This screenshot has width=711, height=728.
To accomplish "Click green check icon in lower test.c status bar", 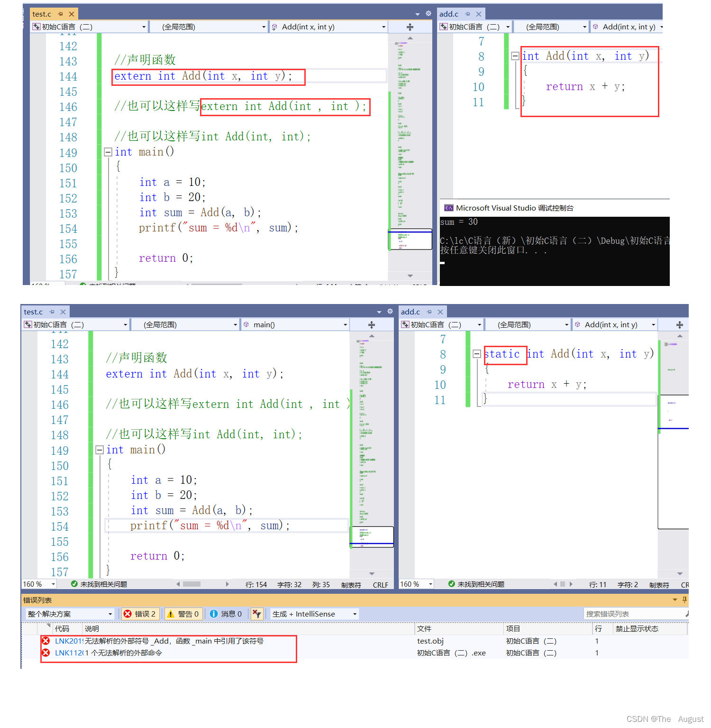I will pyautogui.click(x=74, y=584).
